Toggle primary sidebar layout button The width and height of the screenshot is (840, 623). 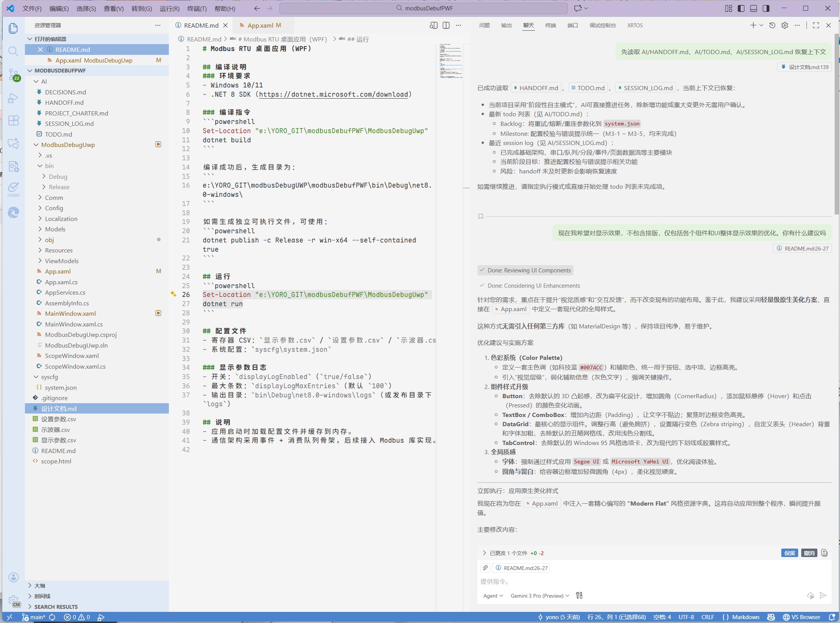point(741,8)
